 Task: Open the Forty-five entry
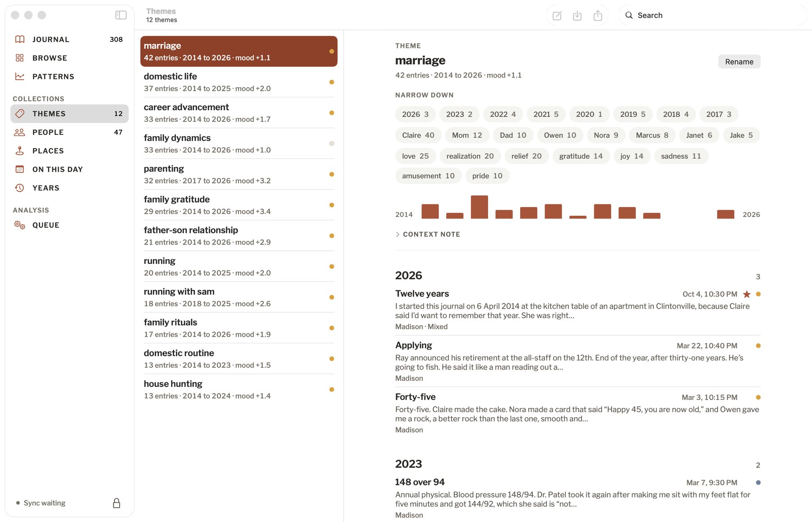[578, 413]
